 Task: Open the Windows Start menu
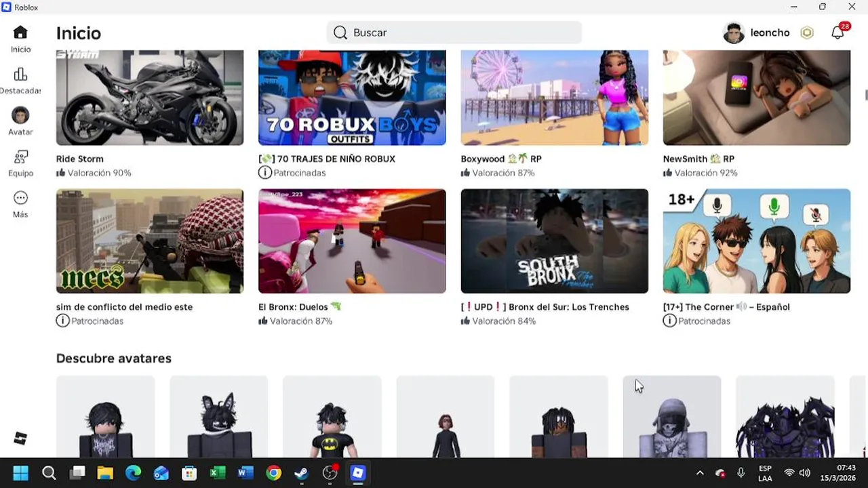20,472
